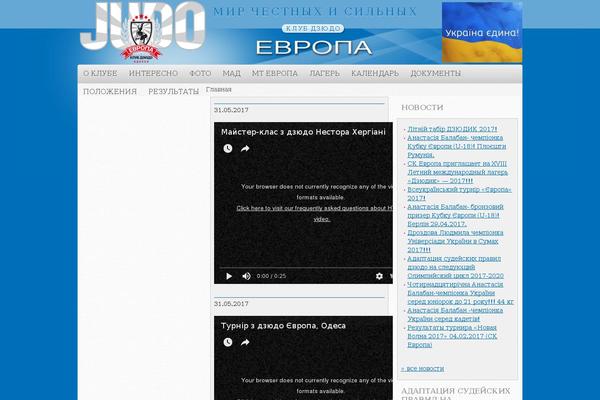Open Результаты турнира Новая Волна 2017 link
This screenshot has width=600, height=400.
452,336
